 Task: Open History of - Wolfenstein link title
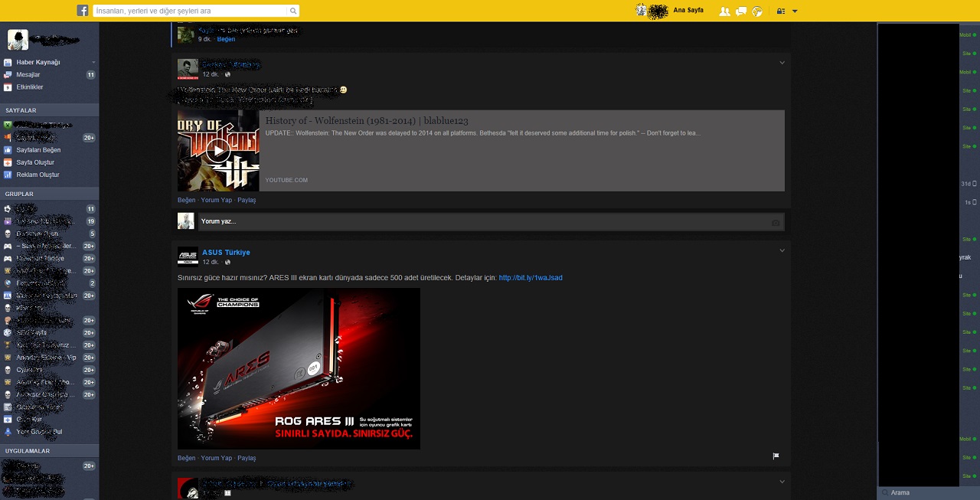click(x=367, y=121)
